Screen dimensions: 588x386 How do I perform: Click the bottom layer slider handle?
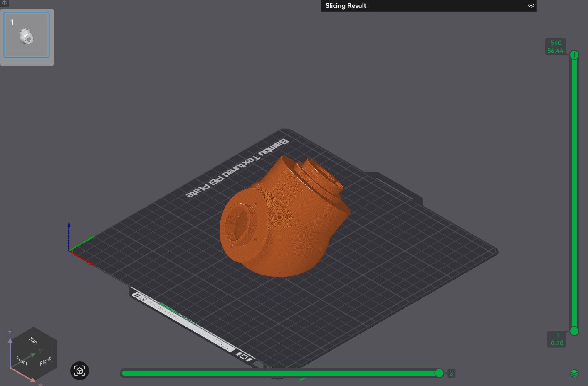[x=574, y=331]
